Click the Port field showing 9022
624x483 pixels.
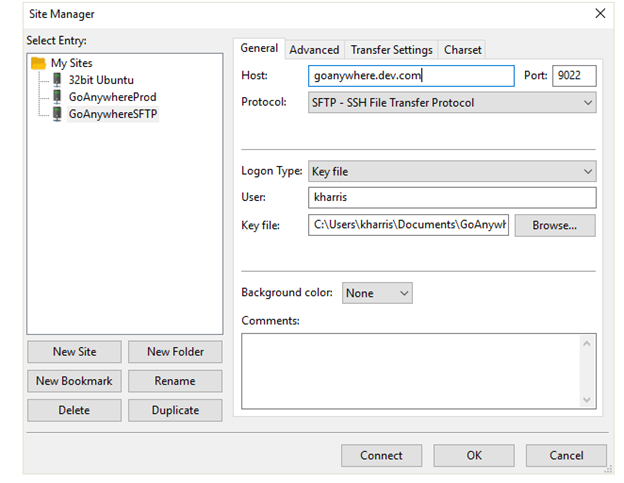pyautogui.click(x=574, y=76)
